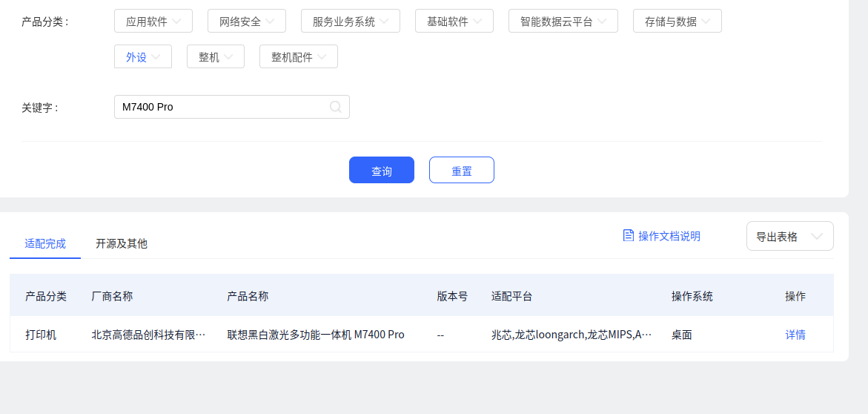This screenshot has height=414, width=868.
Task: Focus the keyword field containing M7400 Pro
Action: [222, 107]
